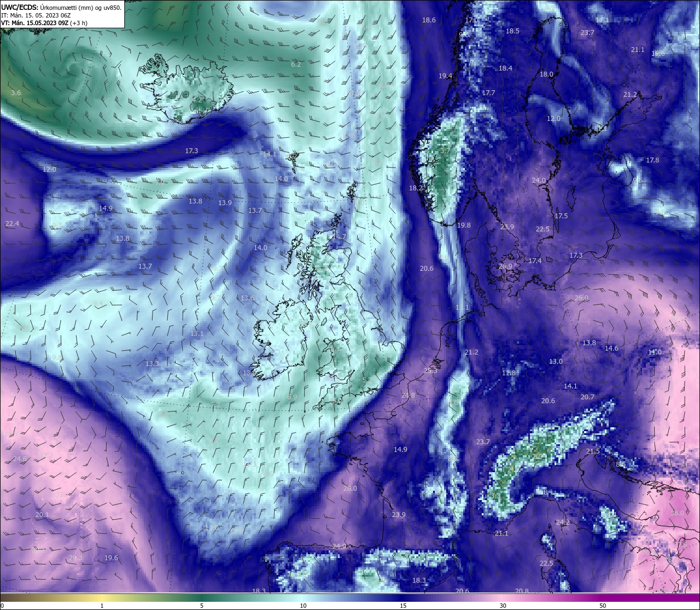Image resolution: width=700 pixels, height=610 pixels.
Task: Click the 29.3 value label
Action: click(x=75, y=558)
